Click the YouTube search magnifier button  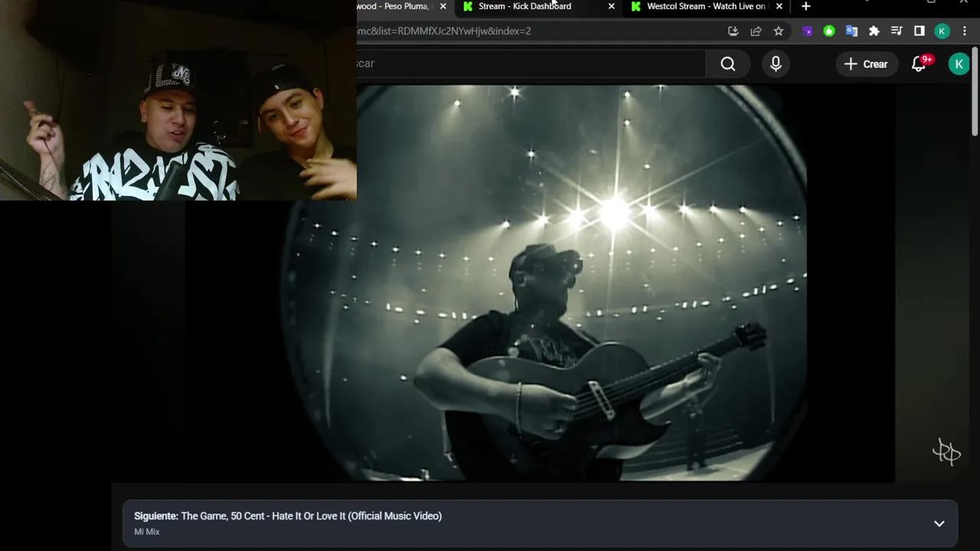pos(728,64)
